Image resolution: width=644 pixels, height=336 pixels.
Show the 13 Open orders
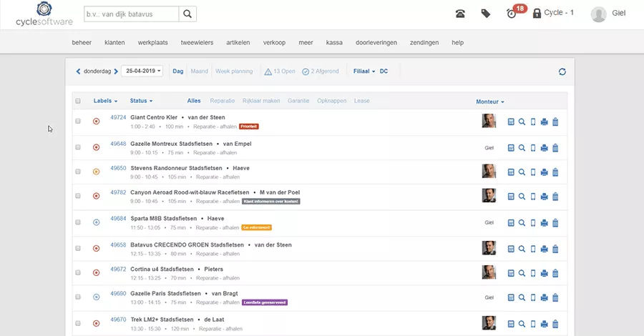(280, 71)
